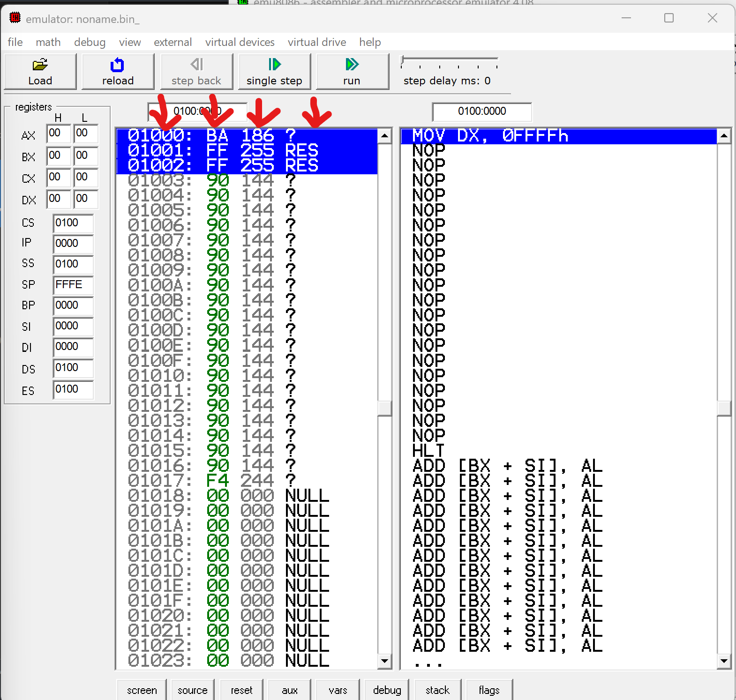This screenshot has width=736, height=700.
Task: Click the AX low byte field
Action: [x=86, y=134]
